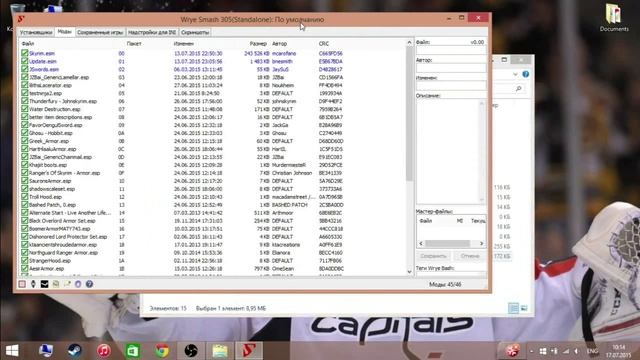Sort mod list by Файл column

(x=28, y=43)
